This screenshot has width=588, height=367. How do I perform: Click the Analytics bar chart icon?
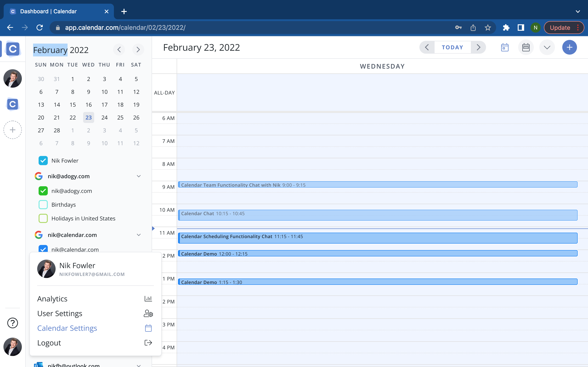pos(148,298)
